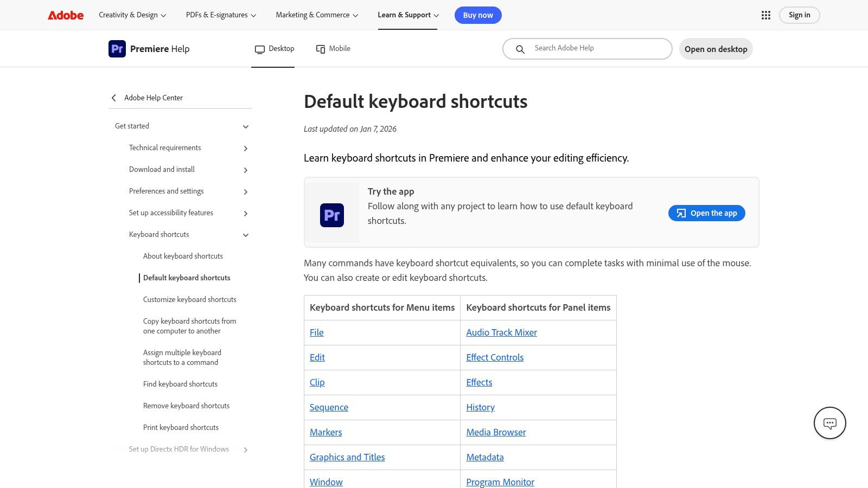Expand the Download and install chevron
868x488 pixels.
pyautogui.click(x=246, y=170)
